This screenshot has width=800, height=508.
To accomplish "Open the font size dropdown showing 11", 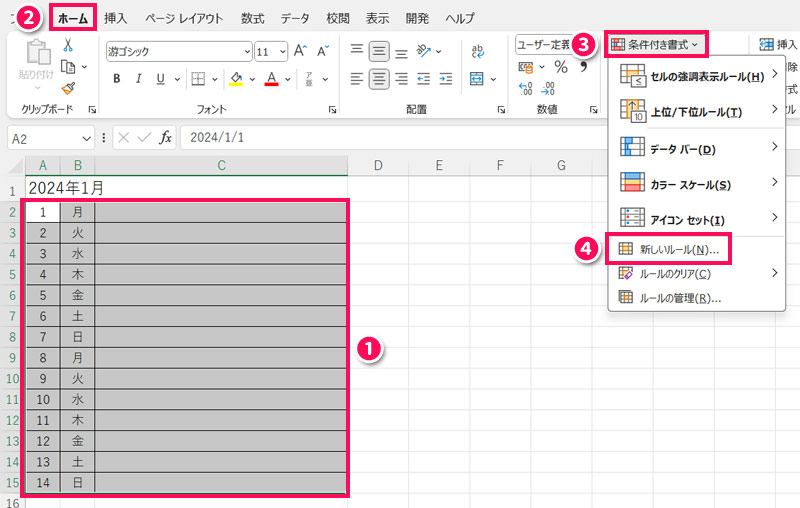I will click(282, 52).
